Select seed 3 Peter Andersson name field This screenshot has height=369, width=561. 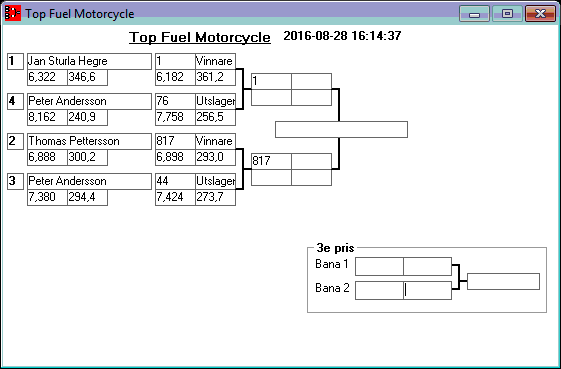click(x=89, y=181)
